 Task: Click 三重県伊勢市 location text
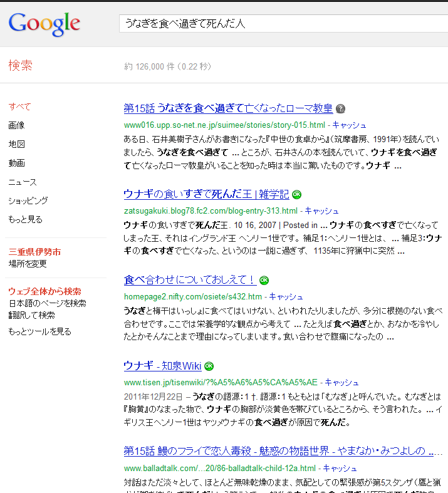[34, 252]
